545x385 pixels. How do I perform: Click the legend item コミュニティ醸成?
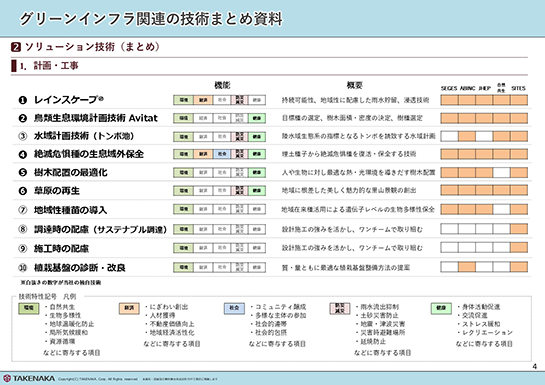[x=281, y=307]
